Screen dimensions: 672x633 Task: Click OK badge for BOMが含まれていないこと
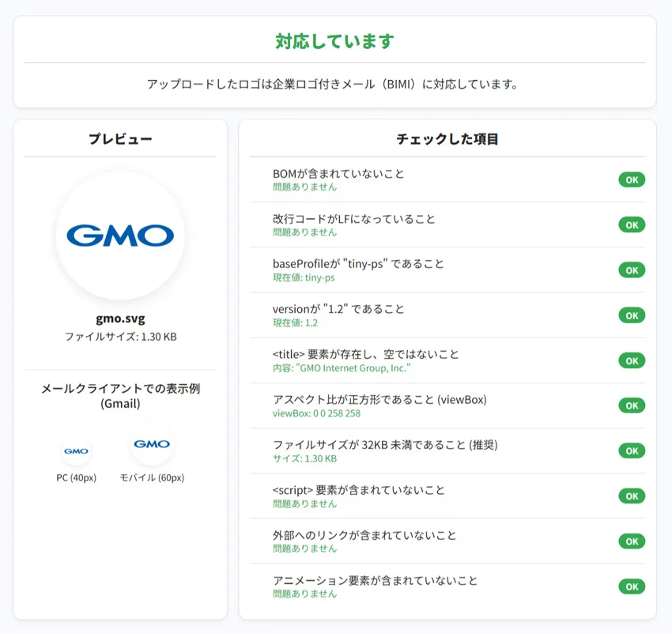click(632, 180)
